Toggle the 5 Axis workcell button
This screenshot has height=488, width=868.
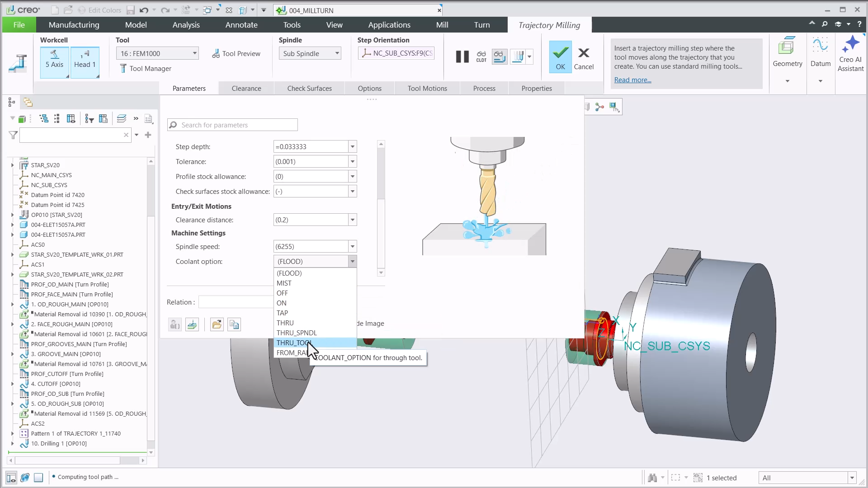(x=54, y=62)
